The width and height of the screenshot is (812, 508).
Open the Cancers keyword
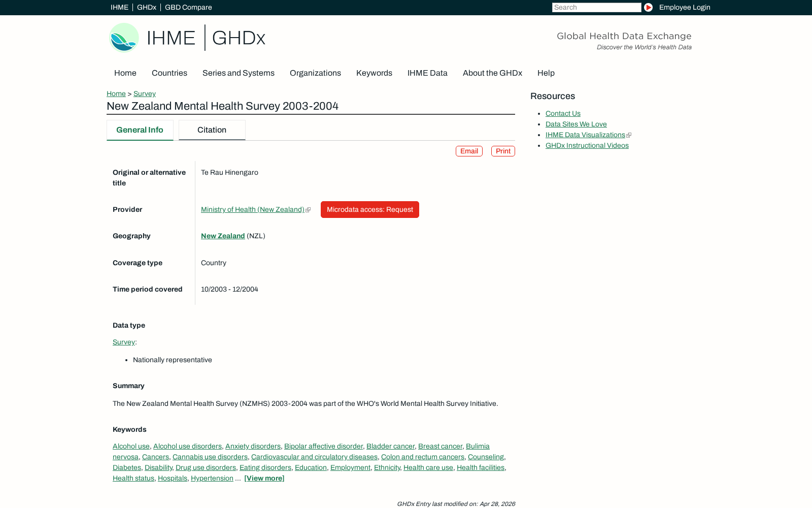pos(155,457)
